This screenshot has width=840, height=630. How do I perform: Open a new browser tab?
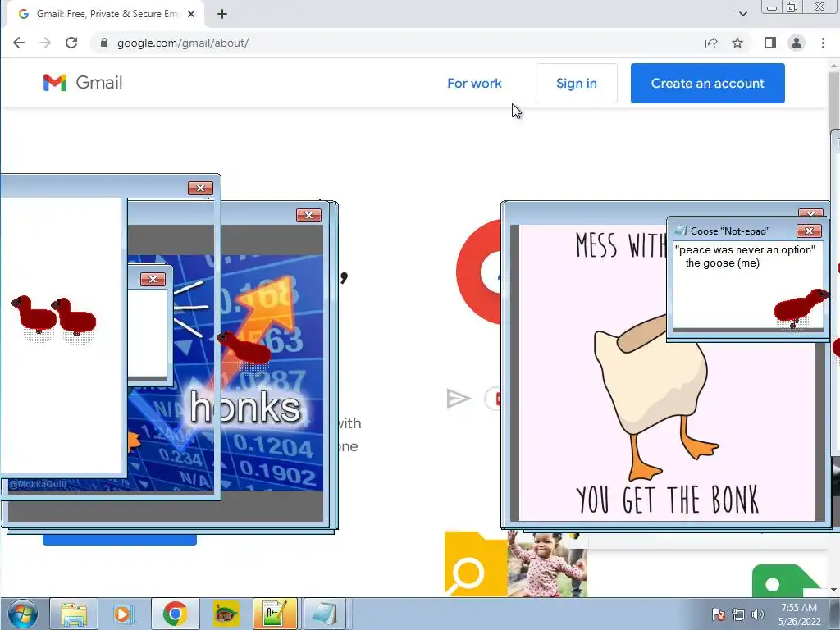pyautogui.click(x=222, y=14)
